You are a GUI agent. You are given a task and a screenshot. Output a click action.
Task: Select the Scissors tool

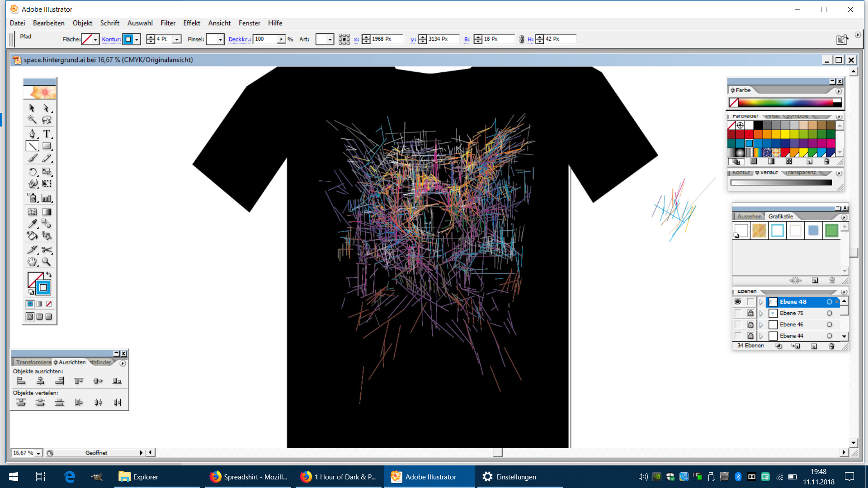pyautogui.click(x=47, y=249)
